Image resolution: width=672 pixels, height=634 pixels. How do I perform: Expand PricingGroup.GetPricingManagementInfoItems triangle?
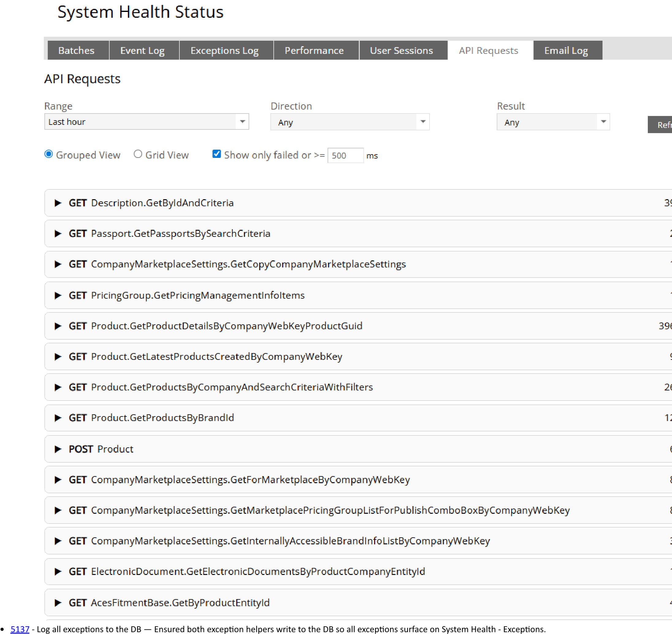click(x=58, y=296)
